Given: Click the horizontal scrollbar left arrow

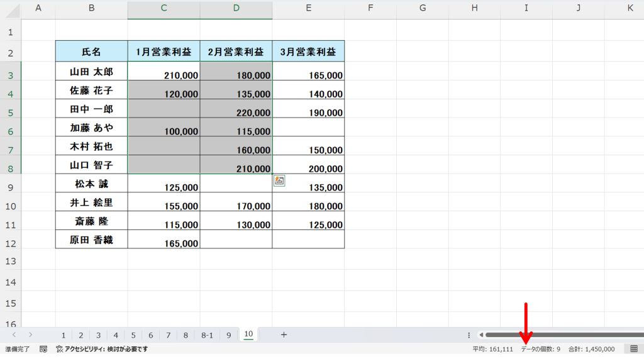Looking at the screenshot, I should (x=481, y=335).
